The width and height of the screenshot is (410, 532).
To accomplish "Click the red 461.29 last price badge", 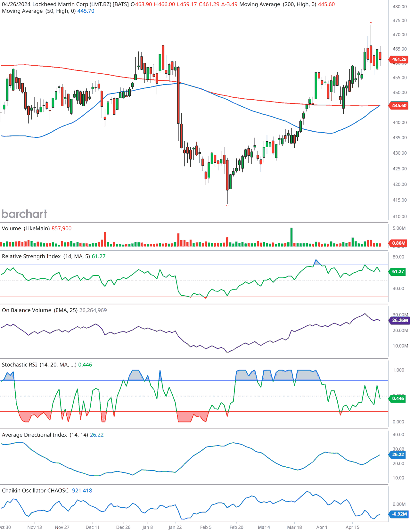I will (398, 59).
